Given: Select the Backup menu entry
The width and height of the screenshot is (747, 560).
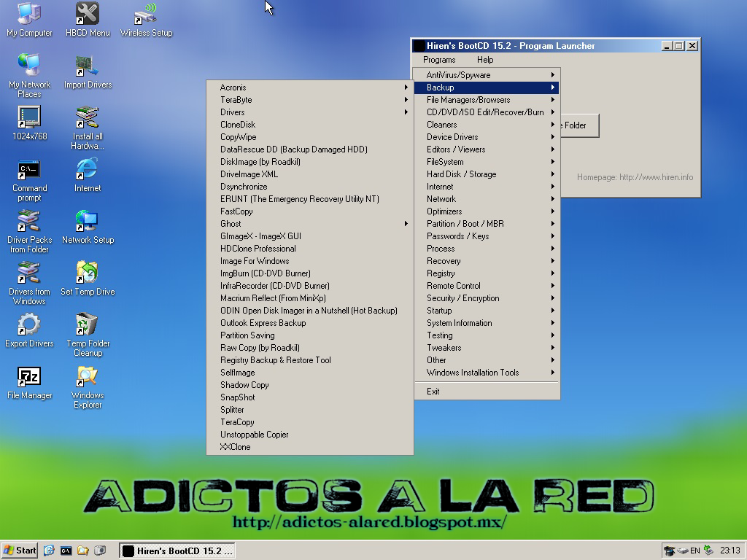Looking at the screenshot, I should [487, 87].
